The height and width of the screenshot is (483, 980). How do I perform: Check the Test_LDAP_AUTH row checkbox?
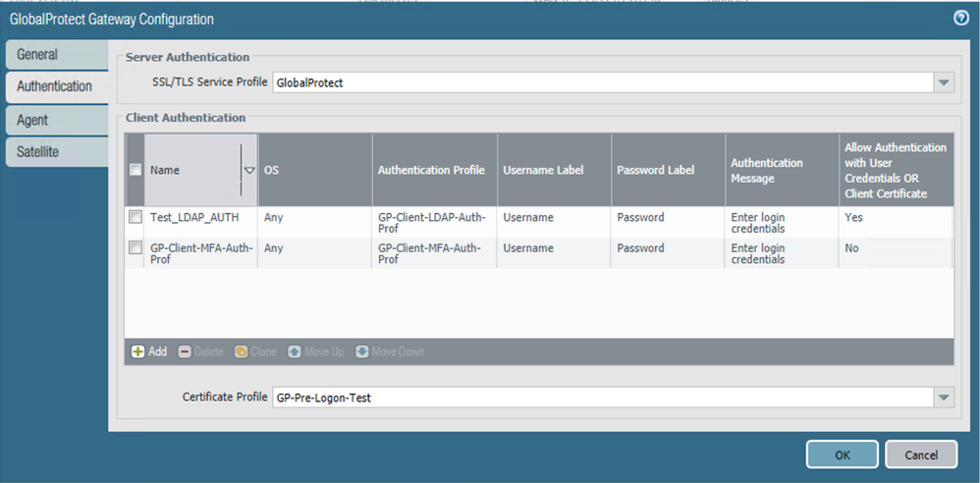point(136,217)
